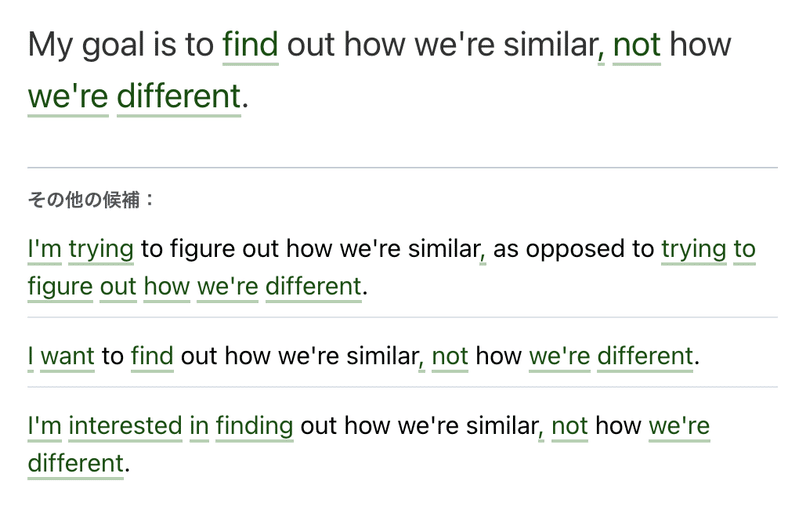800x506 pixels.
Task: Click the word "finding" in third alternative
Action: (255, 426)
